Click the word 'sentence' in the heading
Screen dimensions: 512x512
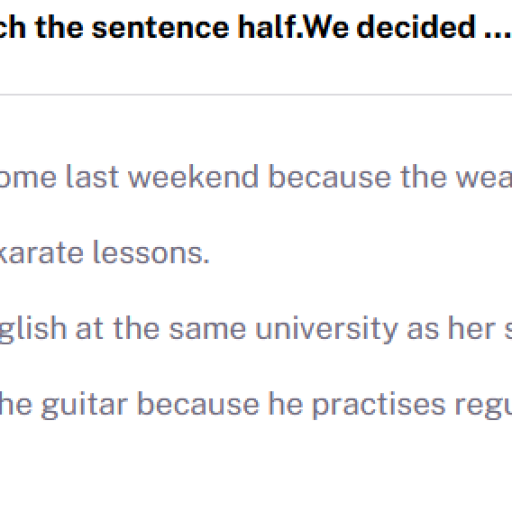click(160, 28)
